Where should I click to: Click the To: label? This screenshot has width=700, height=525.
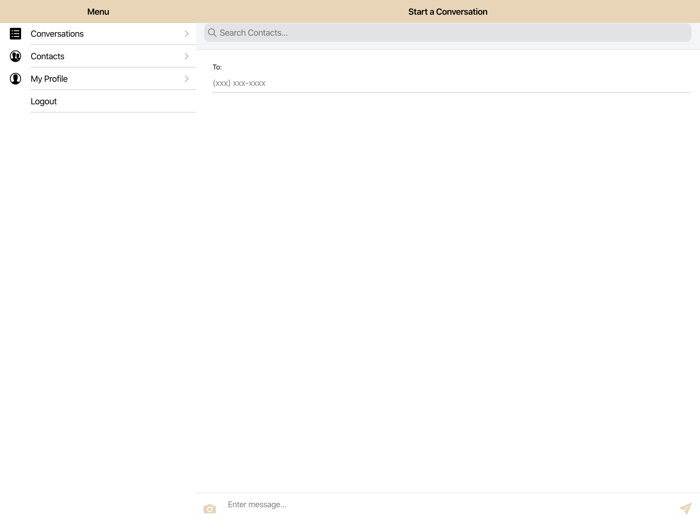coord(217,67)
